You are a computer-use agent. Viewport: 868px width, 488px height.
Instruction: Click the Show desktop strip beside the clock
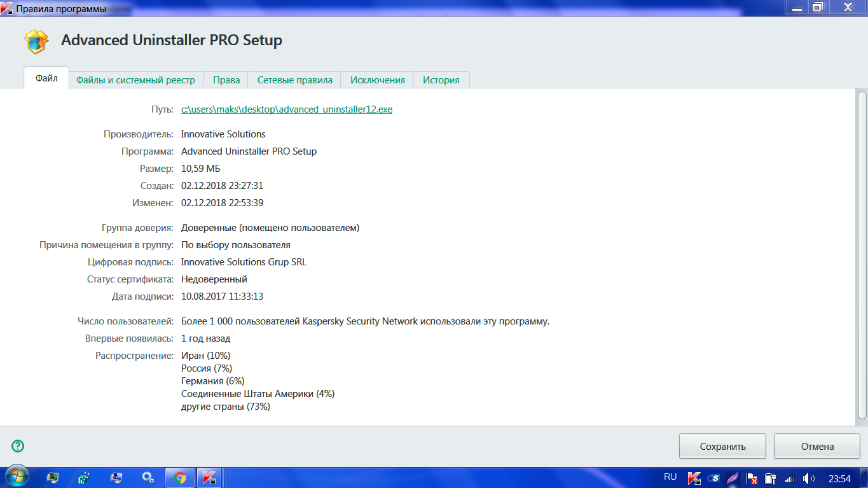point(863,477)
